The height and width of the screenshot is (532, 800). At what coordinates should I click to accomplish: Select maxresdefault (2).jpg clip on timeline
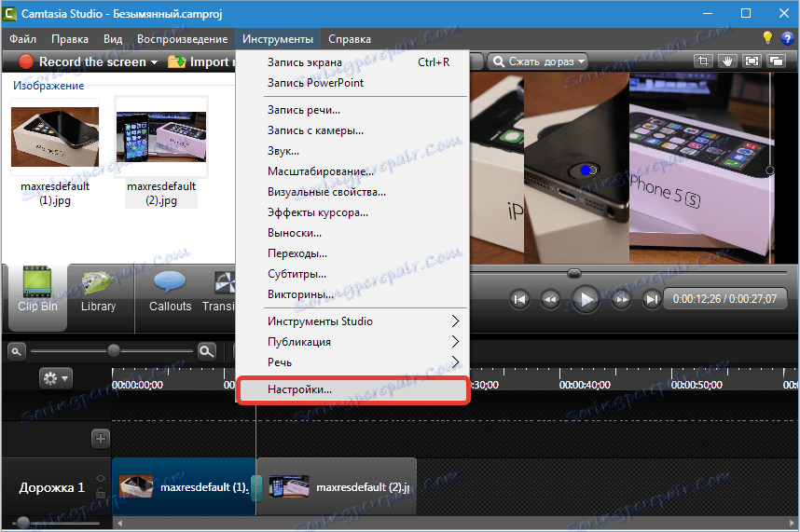coord(337,487)
